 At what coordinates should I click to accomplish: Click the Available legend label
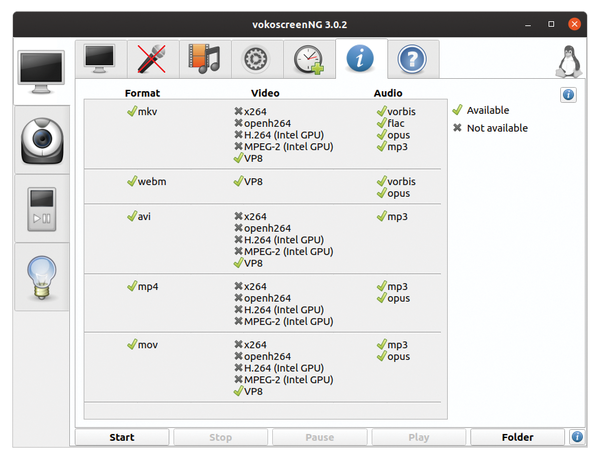[488, 110]
